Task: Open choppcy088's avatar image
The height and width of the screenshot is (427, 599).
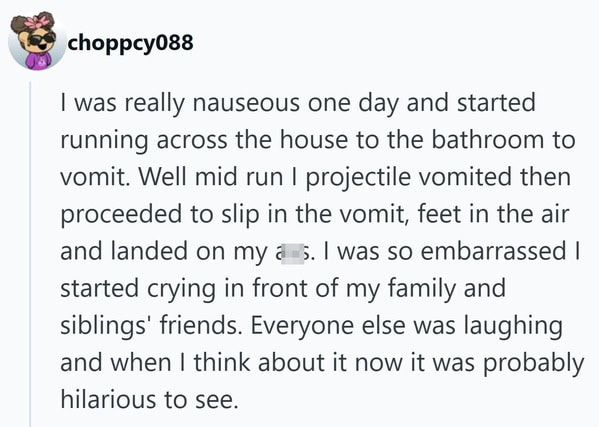Action: (37, 41)
